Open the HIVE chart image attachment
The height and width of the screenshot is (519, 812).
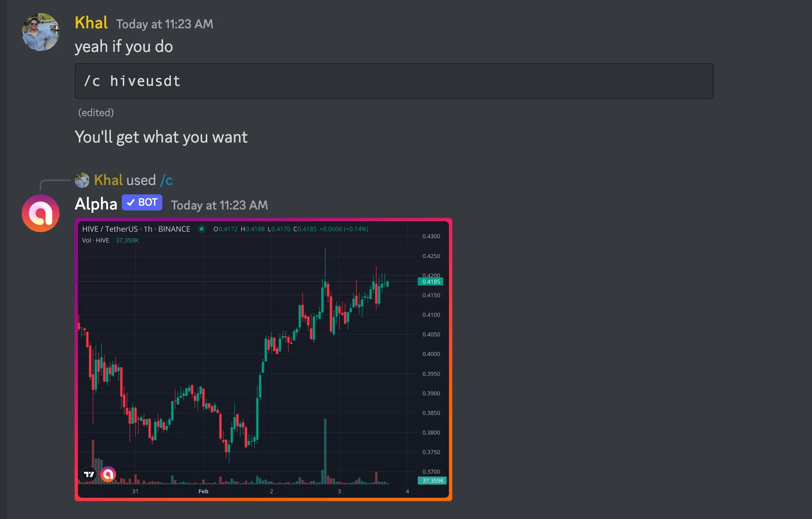(263, 360)
